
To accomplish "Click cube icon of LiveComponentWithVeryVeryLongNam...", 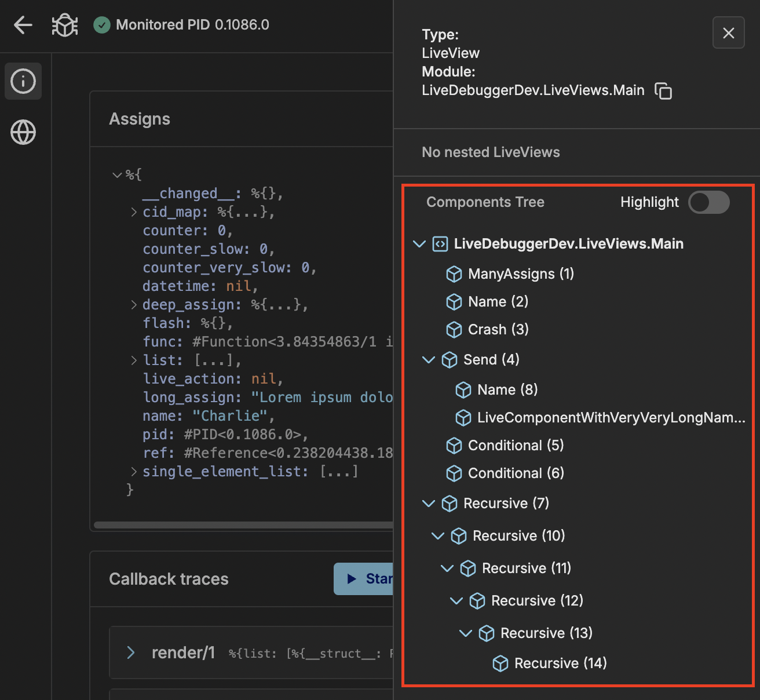I will click(463, 418).
